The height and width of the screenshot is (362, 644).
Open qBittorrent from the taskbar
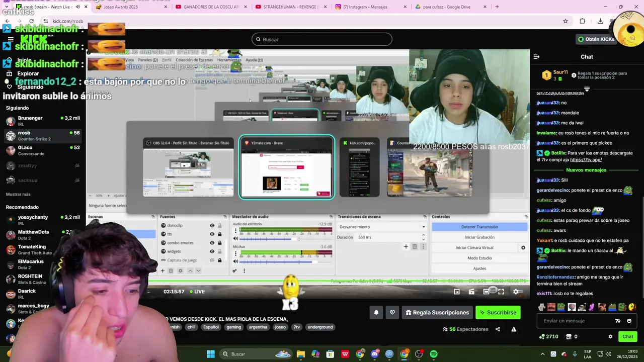click(389, 354)
